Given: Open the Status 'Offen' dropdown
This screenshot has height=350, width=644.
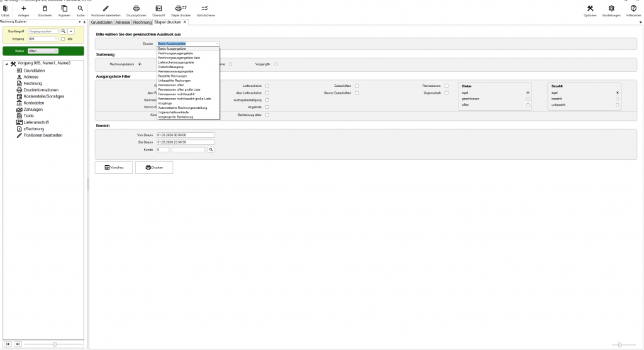Looking at the screenshot, I should [43, 51].
